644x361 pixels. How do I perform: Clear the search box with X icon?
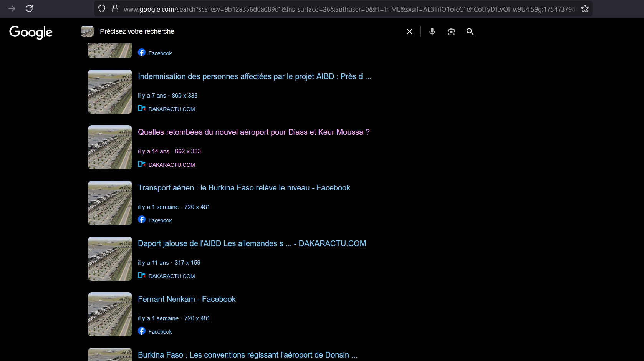(x=409, y=31)
